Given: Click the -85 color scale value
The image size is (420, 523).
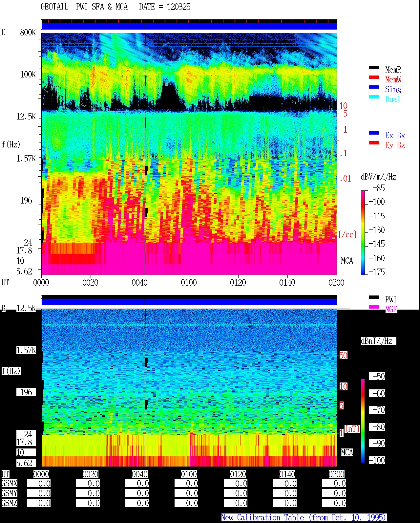Looking at the screenshot, I should pyautogui.click(x=379, y=188).
